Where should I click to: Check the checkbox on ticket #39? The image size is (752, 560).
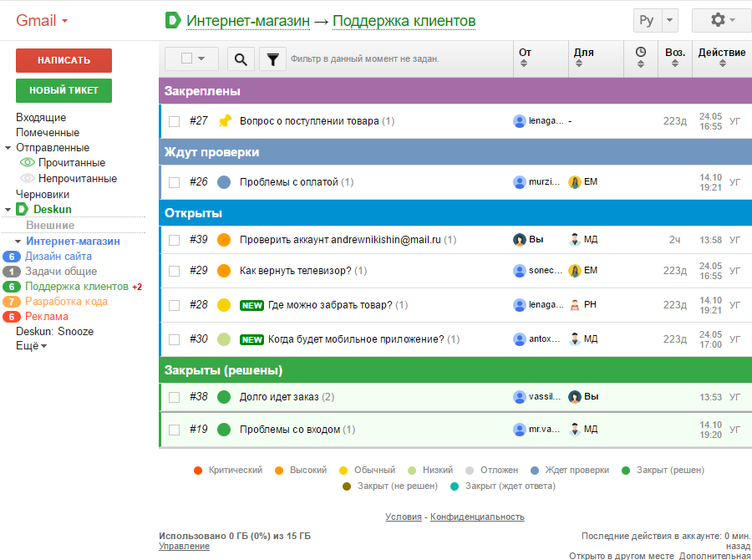[x=174, y=239]
